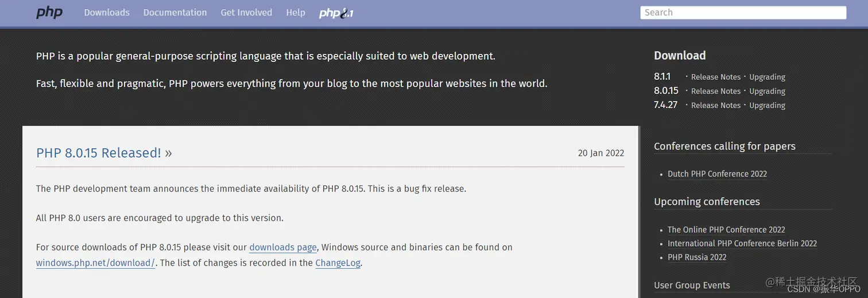Screen dimensions: 868x298
Task: Visit windows.php.net/download/ link
Action: pyautogui.click(x=95, y=263)
